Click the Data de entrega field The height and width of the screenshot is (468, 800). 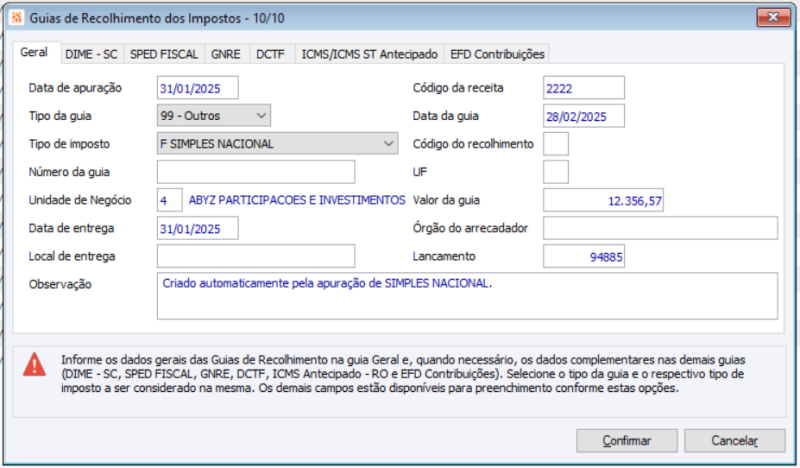coord(197,228)
